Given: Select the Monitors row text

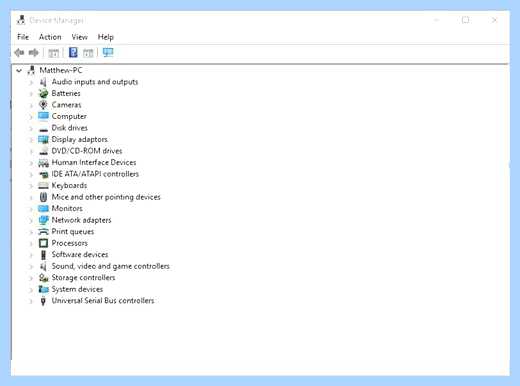Looking at the screenshot, I should (x=67, y=208).
